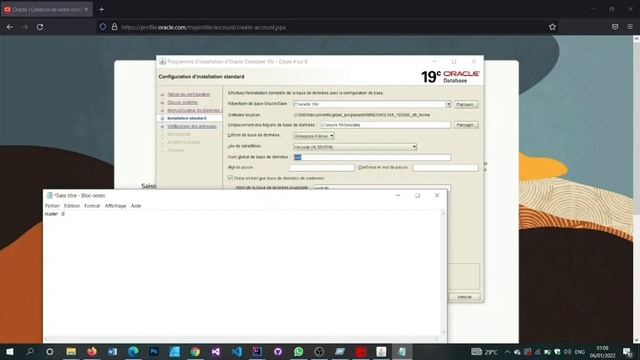Bookmark this page with the star icon
This screenshot has height=360, width=640.
point(552,27)
